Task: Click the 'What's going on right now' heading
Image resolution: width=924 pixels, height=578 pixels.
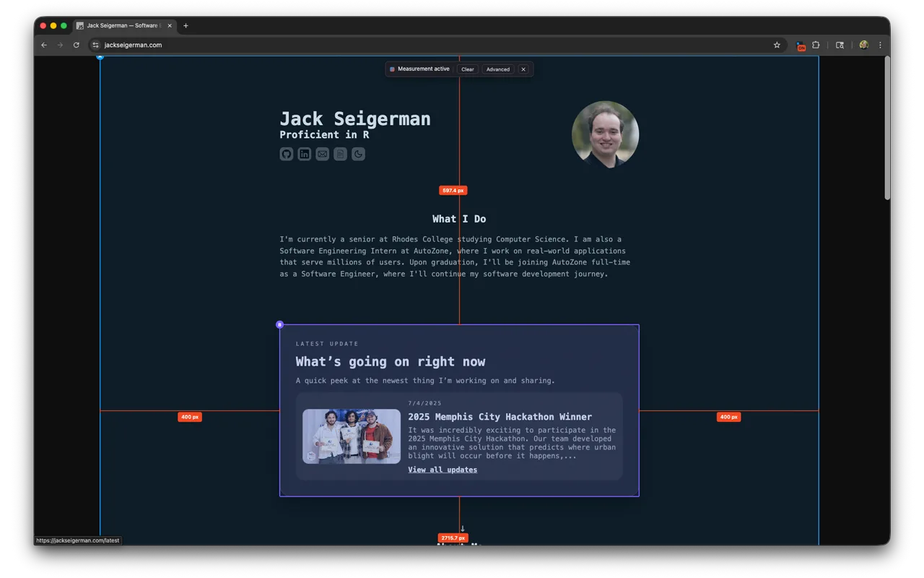Action: (391, 361)
